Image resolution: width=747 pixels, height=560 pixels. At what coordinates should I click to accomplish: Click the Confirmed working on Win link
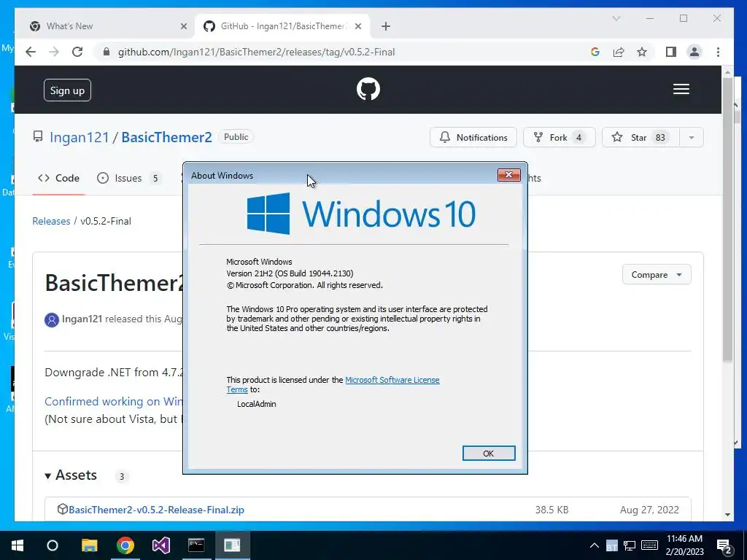[113, 402]
